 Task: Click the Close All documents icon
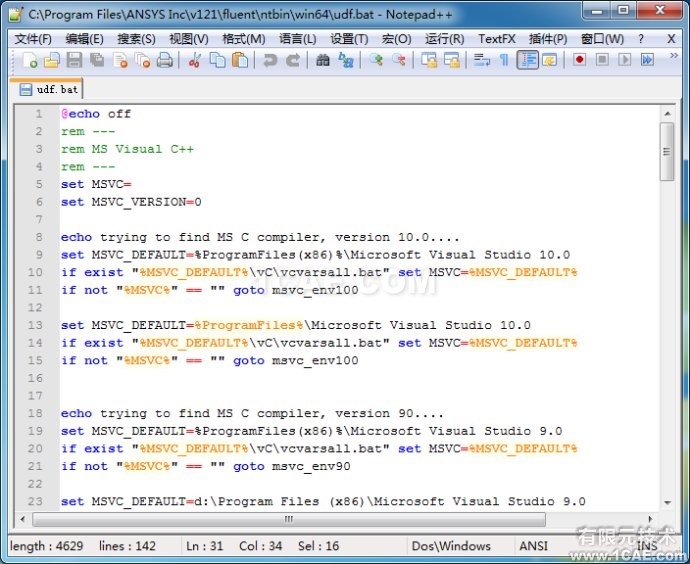click(142, 60)
